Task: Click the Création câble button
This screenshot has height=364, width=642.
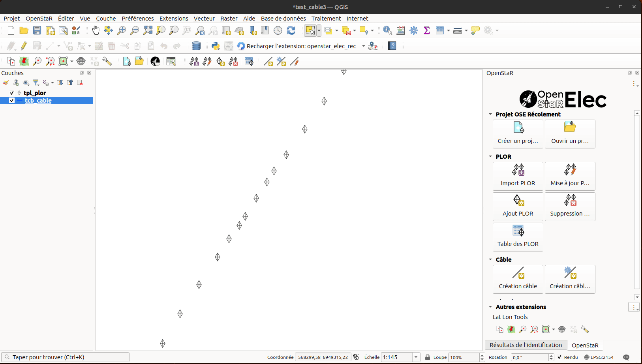Action: pyautogui.click(x=518, y=279)
